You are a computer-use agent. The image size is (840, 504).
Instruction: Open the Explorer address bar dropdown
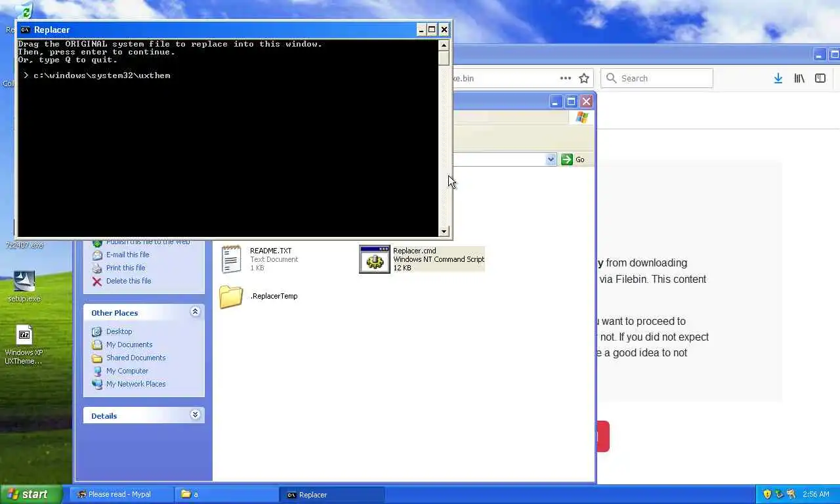click(x=551, y=159)
